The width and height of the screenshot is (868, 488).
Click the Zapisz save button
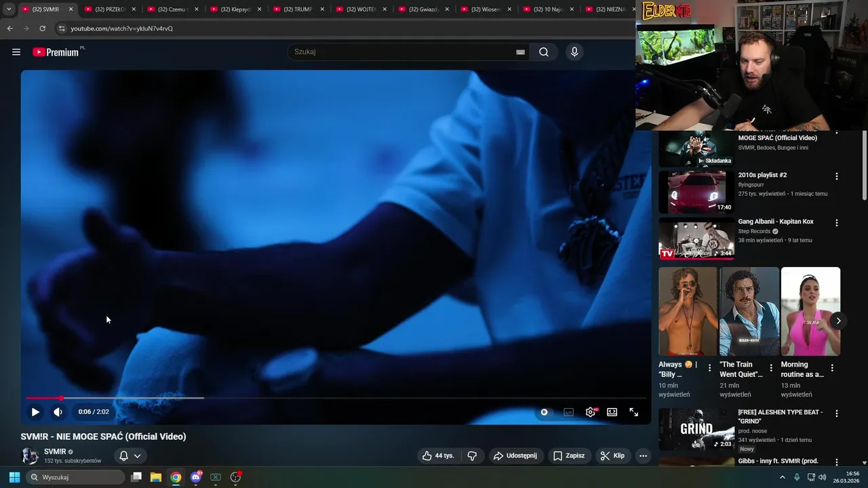coord(569,456)
